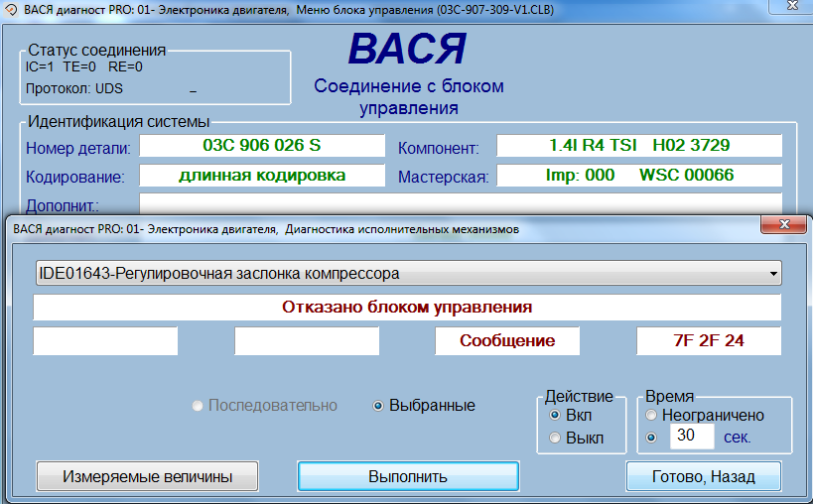
Task: Select the Последовательно radio option
Action: (x=199, y=406)
